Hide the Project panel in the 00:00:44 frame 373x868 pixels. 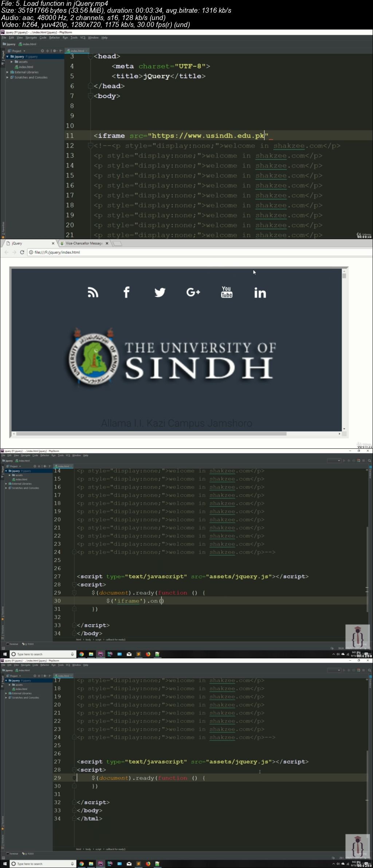coord(61,51)
